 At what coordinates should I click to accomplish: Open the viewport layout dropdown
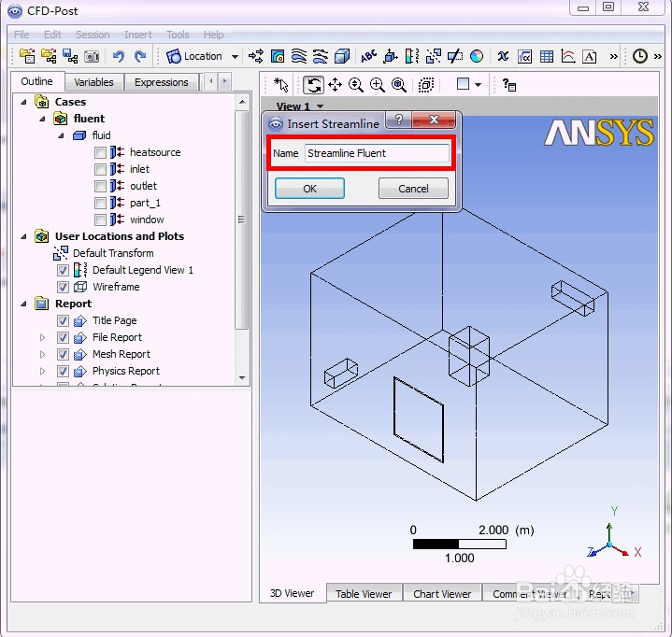[479, 85]
